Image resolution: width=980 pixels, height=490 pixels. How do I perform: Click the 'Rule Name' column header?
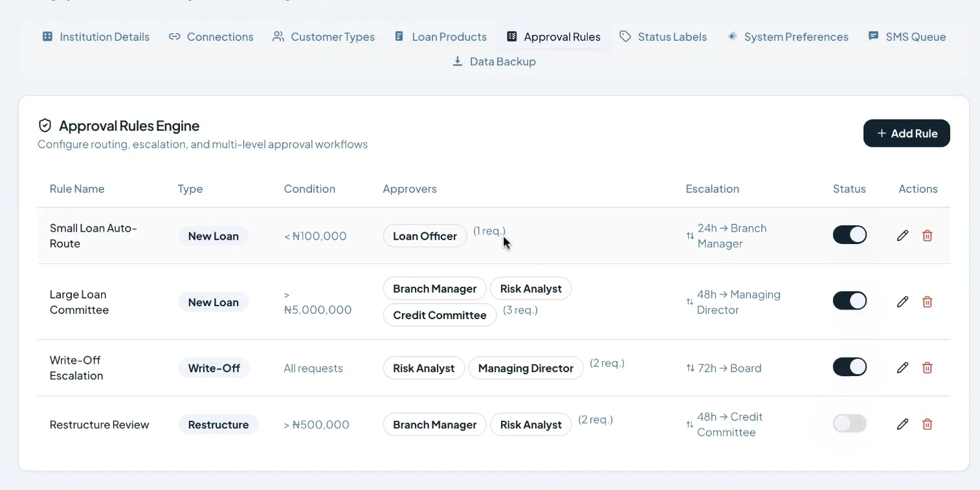click(77, 189)
